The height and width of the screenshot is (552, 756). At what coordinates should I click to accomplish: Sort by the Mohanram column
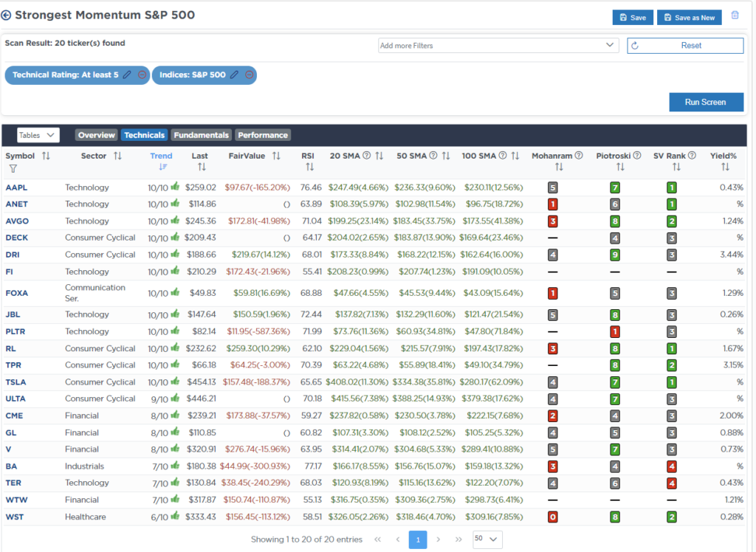pyautogui.click(x=559, y=167)
